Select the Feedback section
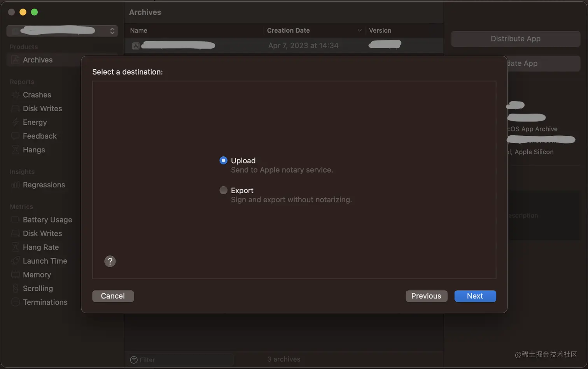The width and height of the screenshot is (588, 369). 39,136
